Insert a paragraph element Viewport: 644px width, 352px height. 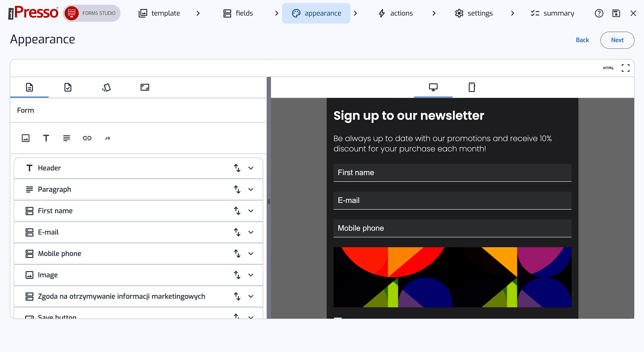pyautogui.click(x=66, y=138)
